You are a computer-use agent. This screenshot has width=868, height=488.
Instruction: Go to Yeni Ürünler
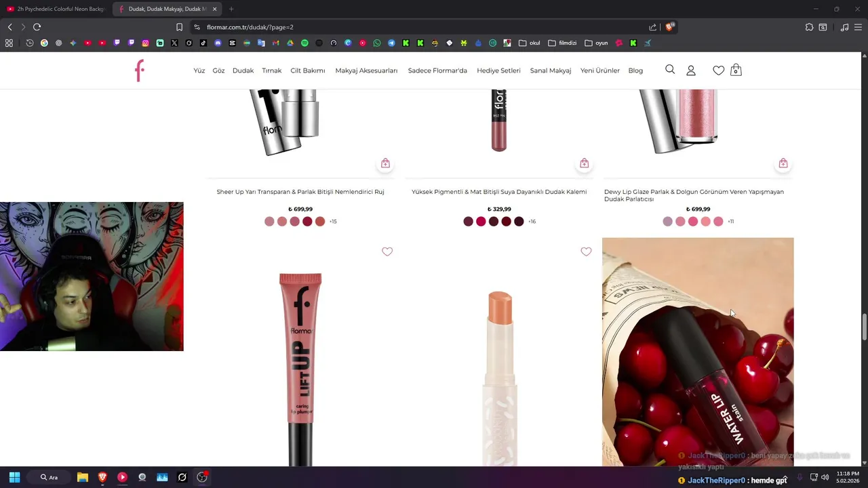click(600, 70)
